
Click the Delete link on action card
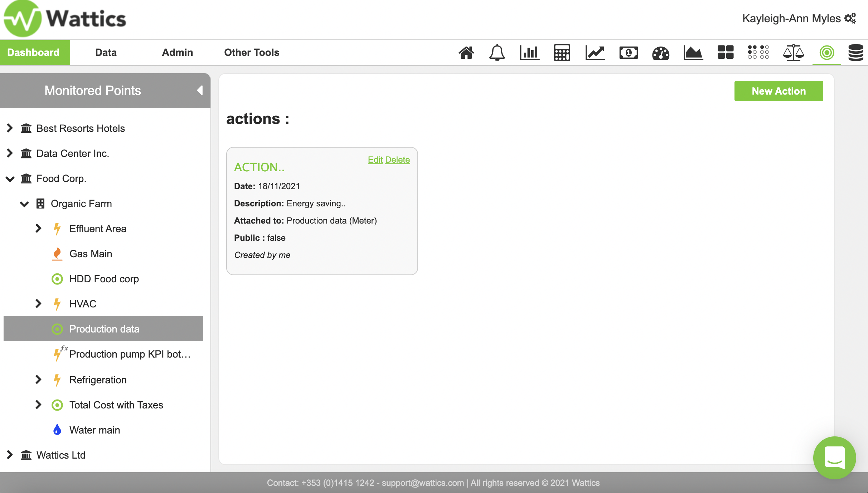[397, 160]
